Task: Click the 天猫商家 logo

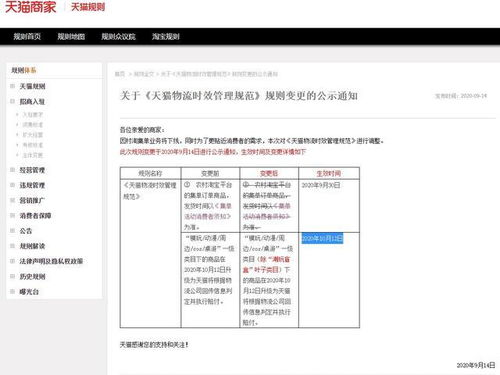Action: (x=30, y=7)
